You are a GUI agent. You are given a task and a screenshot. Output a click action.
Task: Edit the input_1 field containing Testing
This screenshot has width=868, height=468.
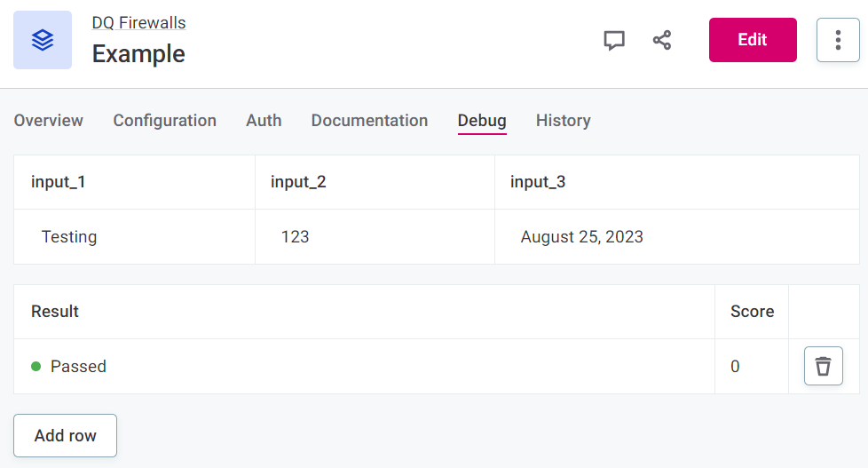(x=133, y=237)
